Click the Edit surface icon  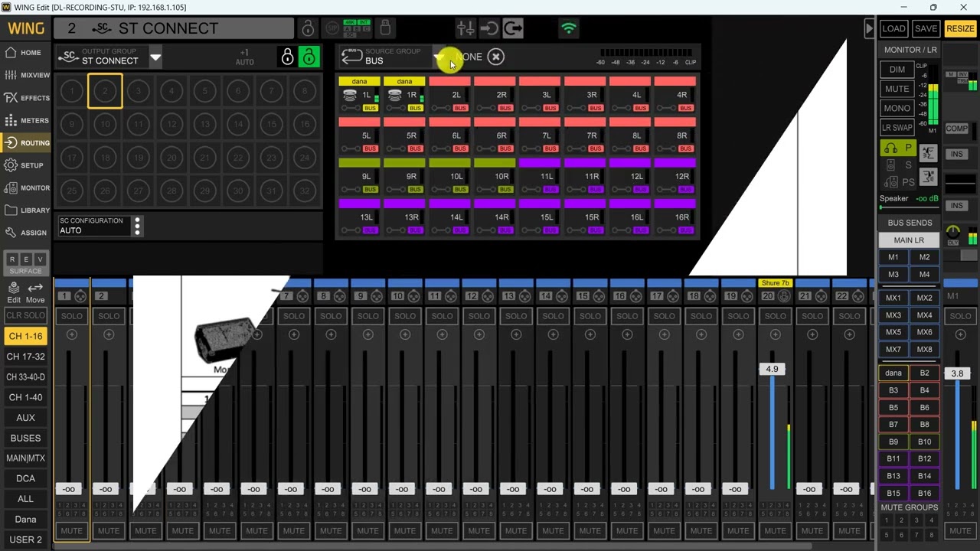pyautogui.click(x=14, y=292)
